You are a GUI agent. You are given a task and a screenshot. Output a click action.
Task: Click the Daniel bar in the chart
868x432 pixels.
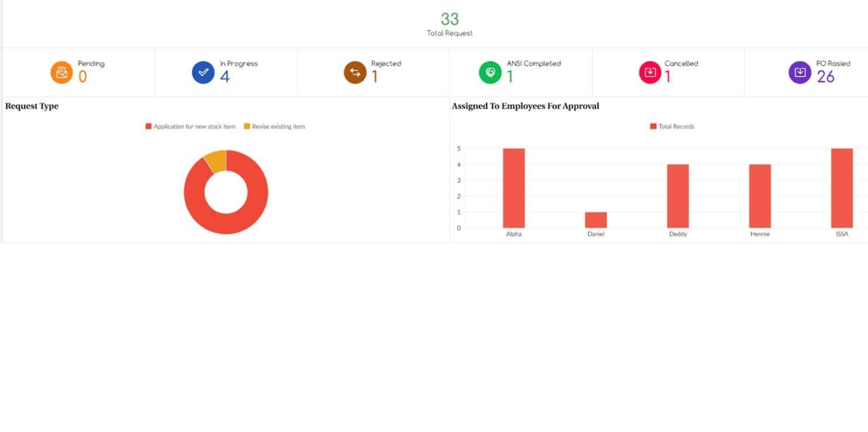click(596, 220)
